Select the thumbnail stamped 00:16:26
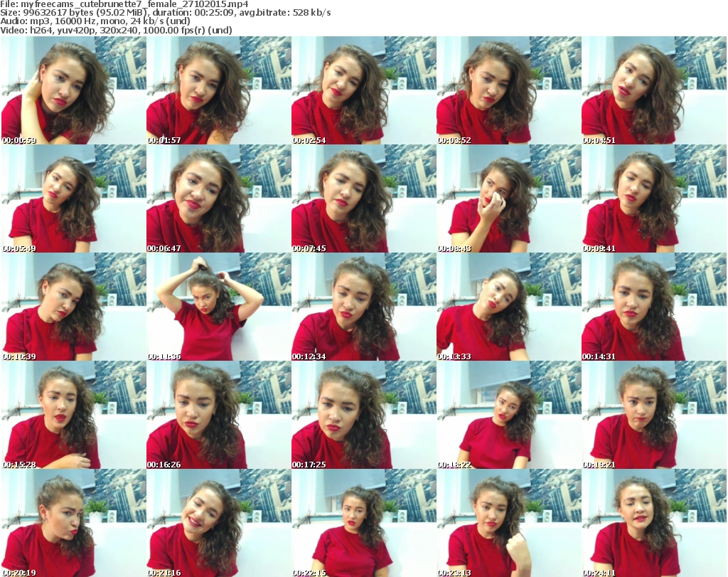This screenshot has width=728, height=577. 219,414
